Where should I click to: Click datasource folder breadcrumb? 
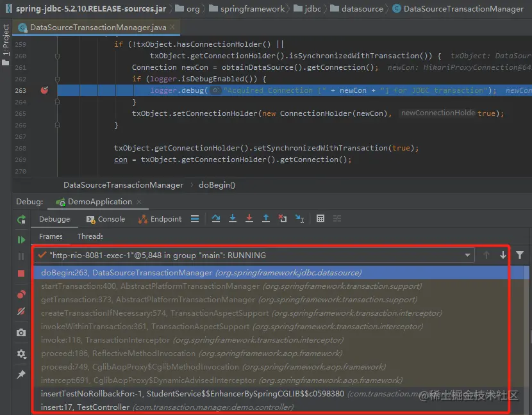click(x=356, y=9)
